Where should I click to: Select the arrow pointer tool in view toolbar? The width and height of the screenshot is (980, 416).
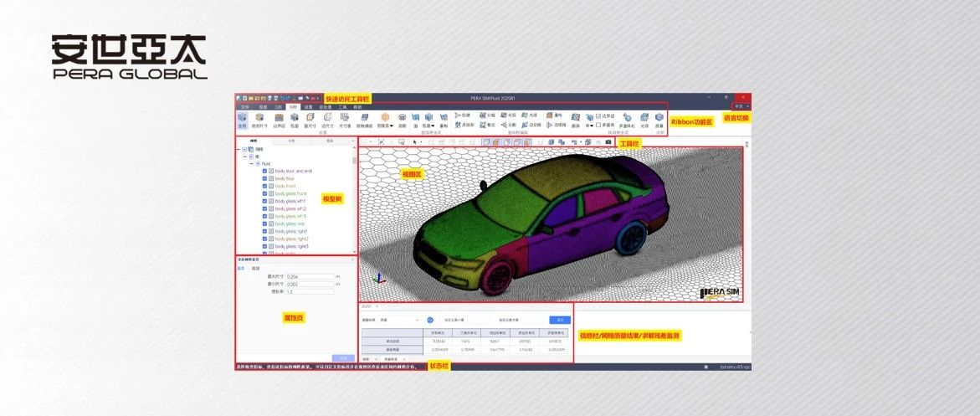(413, 142)
